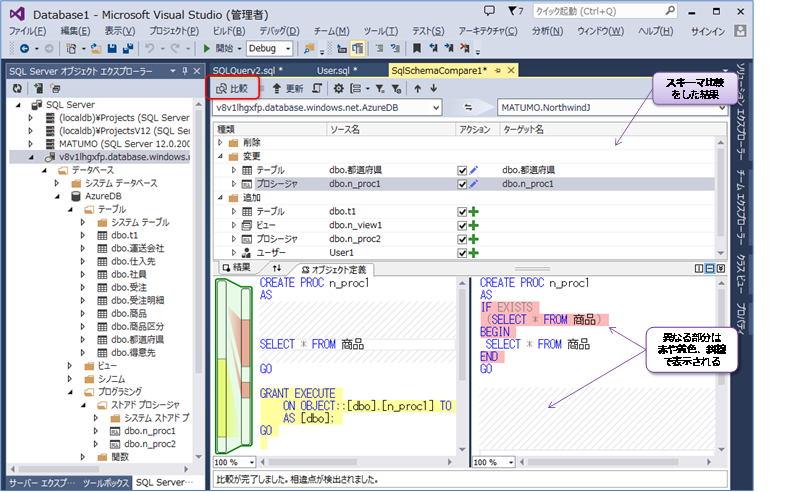
Task: Open the Debug configuration dropdown
Action: [269, 48]
